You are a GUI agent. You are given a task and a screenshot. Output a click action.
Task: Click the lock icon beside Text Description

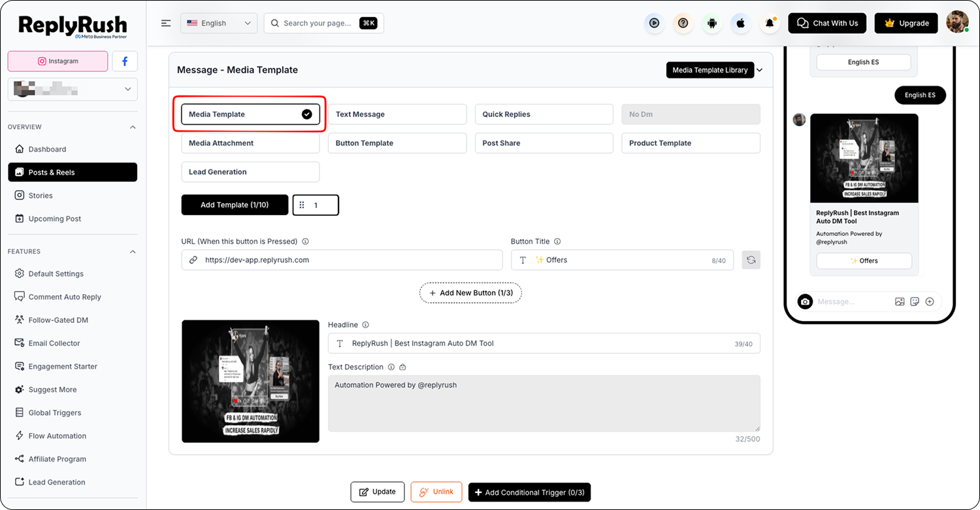(402, 367)
